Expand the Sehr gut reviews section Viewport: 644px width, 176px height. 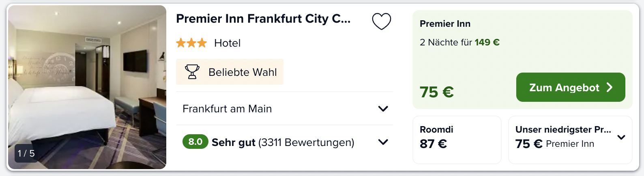(x=284, y=142)
